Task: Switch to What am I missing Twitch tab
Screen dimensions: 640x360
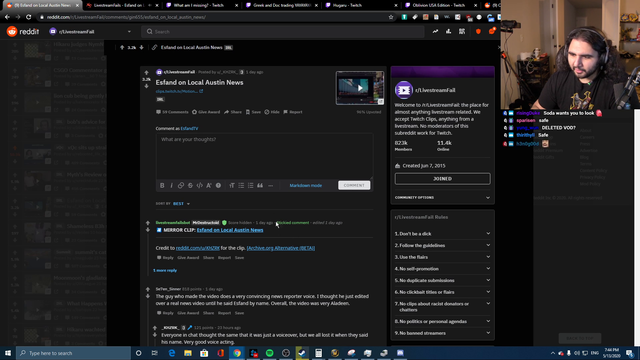Action: tap(202, 5)
